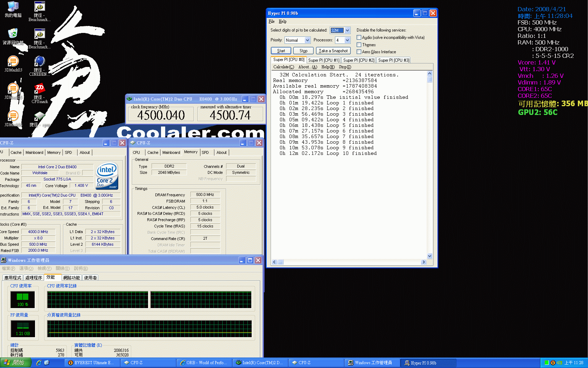
Task: Open the Help menu in Hyper PI
Action: pos(282,22)
